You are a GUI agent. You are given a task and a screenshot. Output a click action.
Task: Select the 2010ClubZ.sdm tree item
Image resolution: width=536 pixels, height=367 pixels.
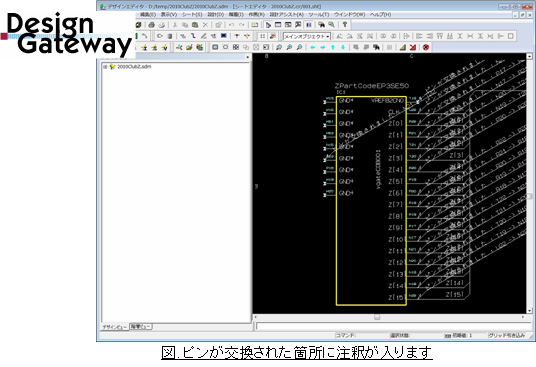point(134,67)
